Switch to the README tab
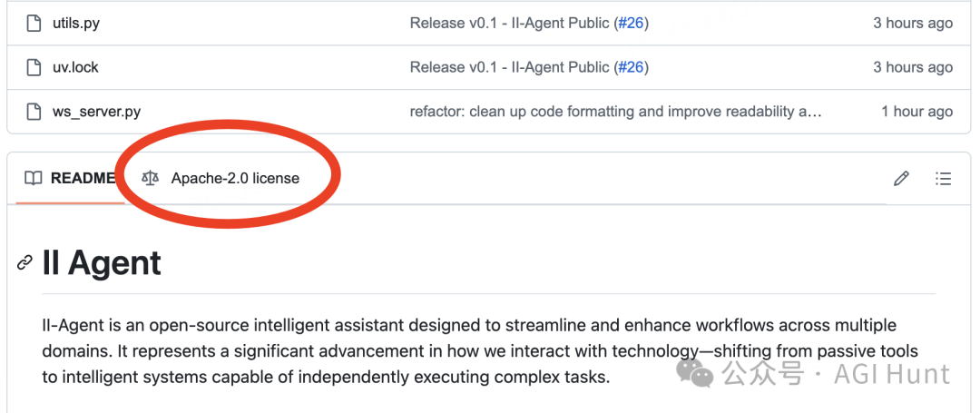Screen dimensions: 980x413 coord(70,178)
